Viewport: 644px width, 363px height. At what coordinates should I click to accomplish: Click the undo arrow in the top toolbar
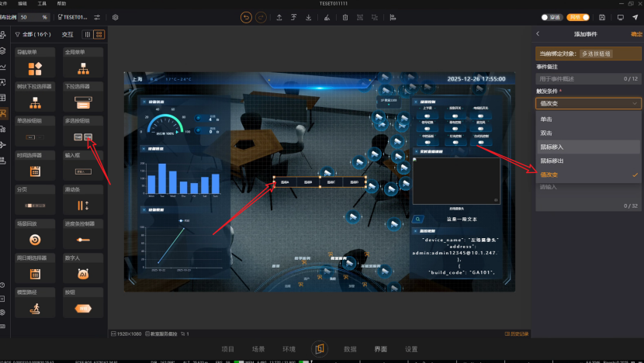click(246, 17)
